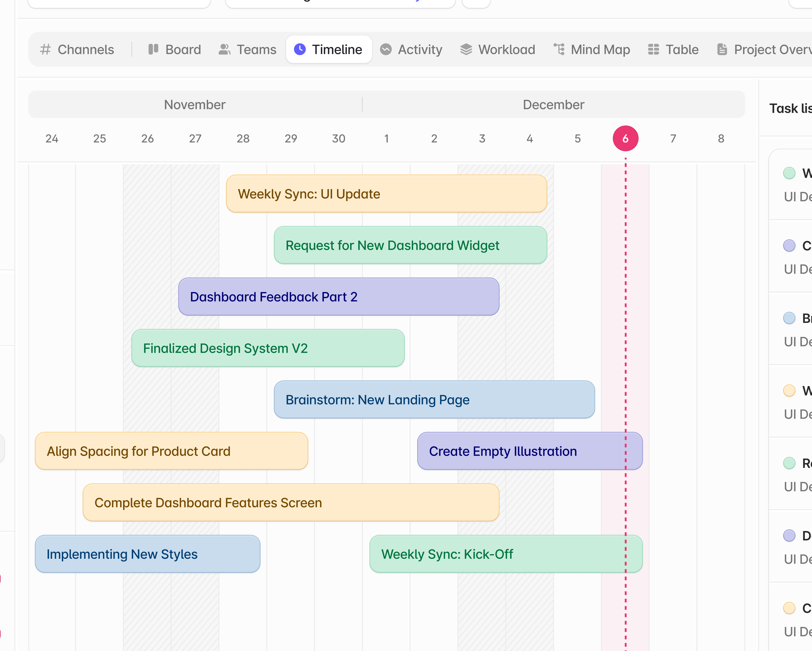
Task: Select today's date marker 6
Action: coord(625,139)
